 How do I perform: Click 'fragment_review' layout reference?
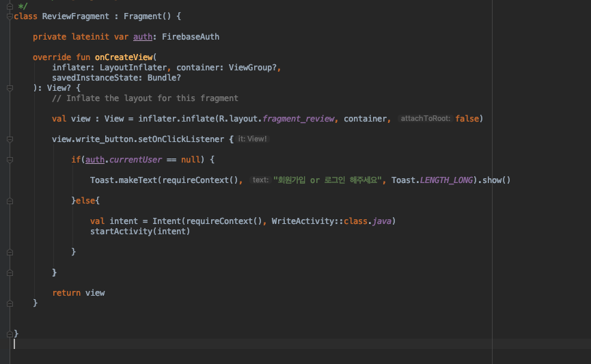(x=298, y=119)
